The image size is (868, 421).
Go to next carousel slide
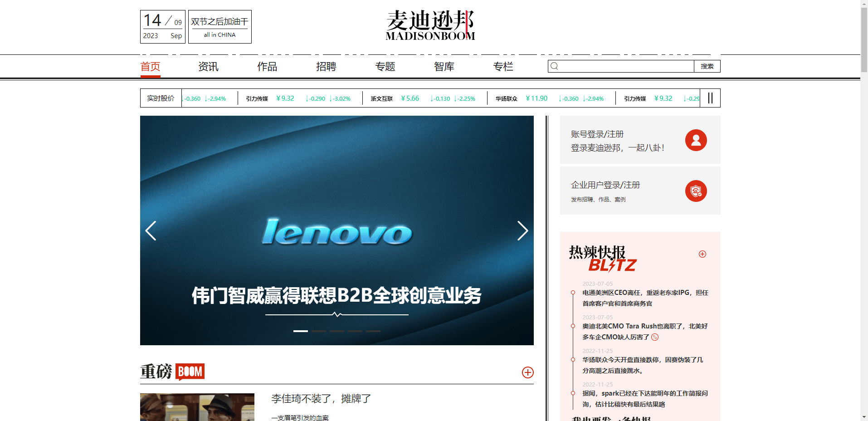click(x=522, y=230)
